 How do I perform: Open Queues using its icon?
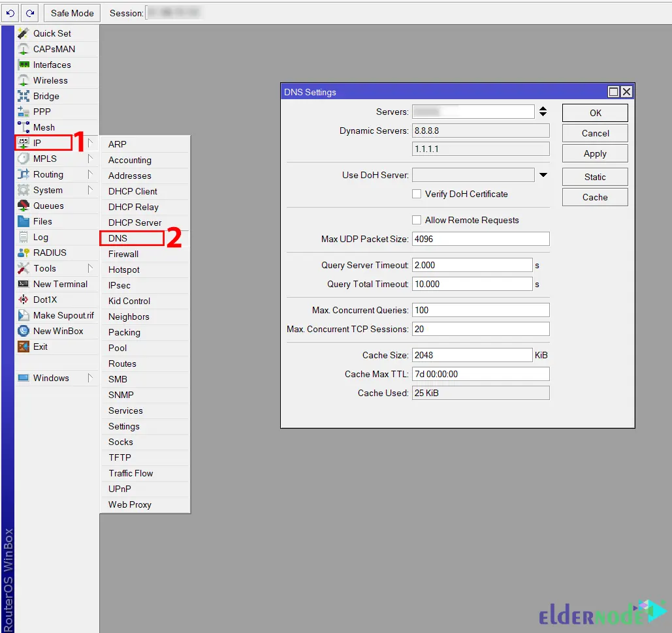(x=24, y=206)
